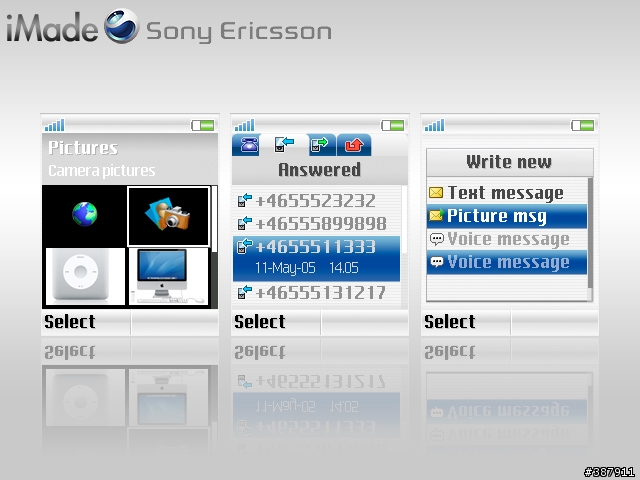Click signal strength icon on Pictures screen
The width and height of the screenshot is (640, 480).
(54, 125)
